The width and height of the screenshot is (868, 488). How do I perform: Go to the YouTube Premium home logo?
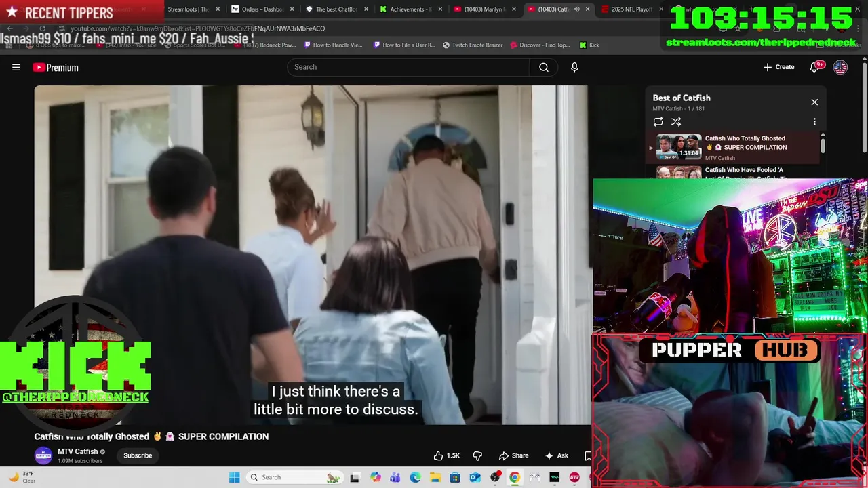coord(56,67)
